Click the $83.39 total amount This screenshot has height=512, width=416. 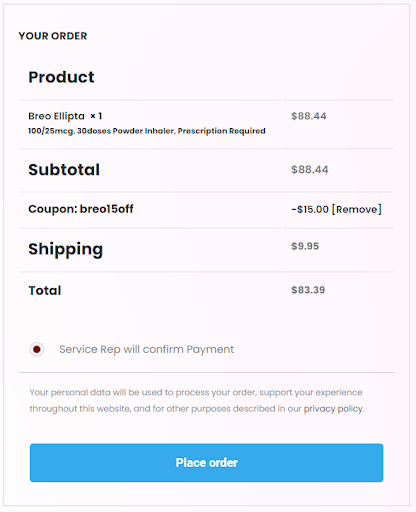pyautogui.click(x=308, y=290)
